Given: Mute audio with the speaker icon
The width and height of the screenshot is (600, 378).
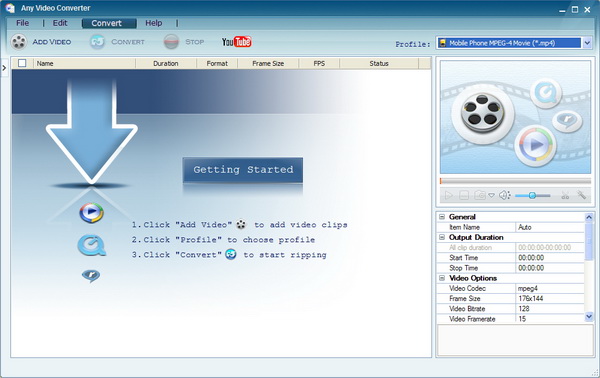Looking at the screenshot, I should (x=504, y=196).
